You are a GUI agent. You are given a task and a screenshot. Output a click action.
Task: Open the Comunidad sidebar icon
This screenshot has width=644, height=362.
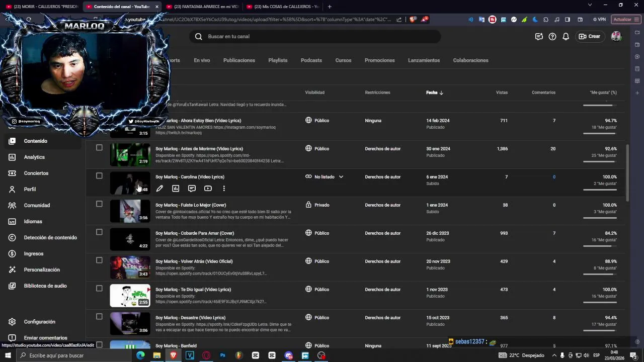pyautogui.click(x=12, y=205)
